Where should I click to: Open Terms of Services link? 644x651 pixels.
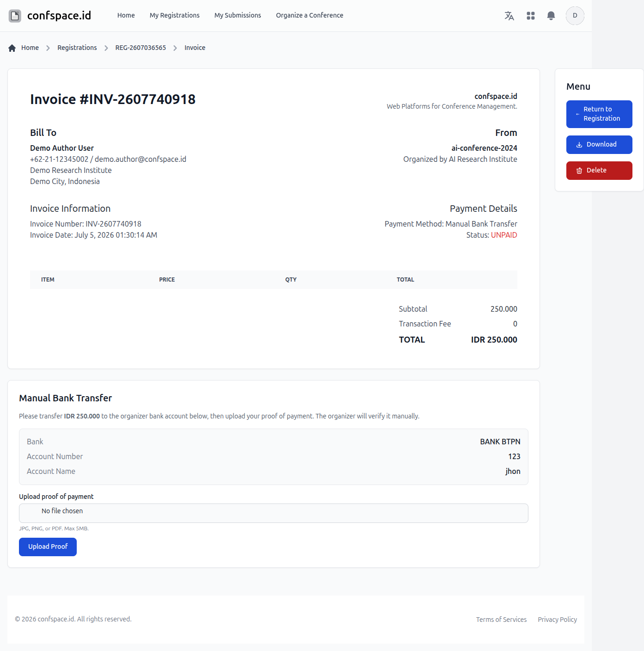click(x=501, y=620)
